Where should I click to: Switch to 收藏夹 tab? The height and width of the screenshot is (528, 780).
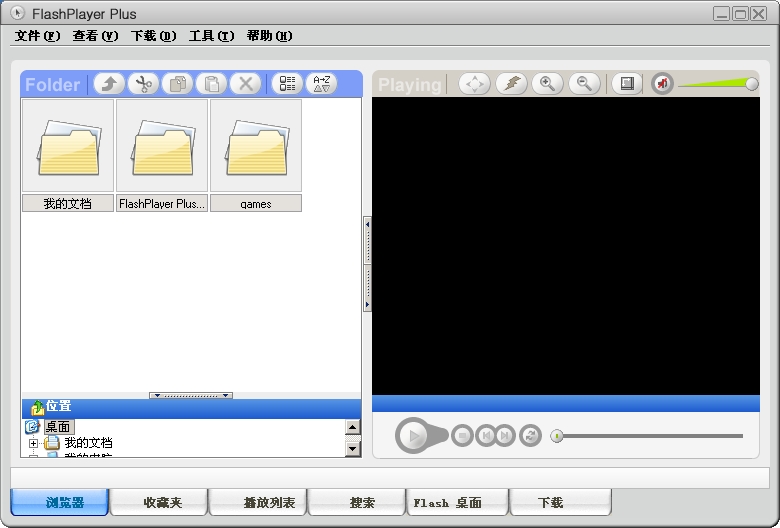[159, 502]
